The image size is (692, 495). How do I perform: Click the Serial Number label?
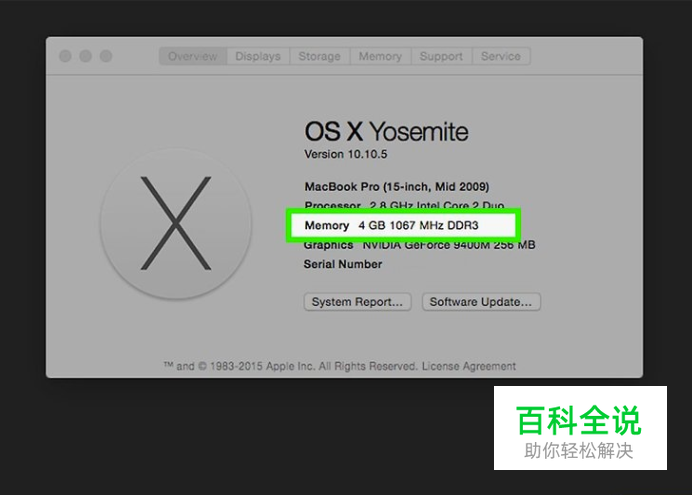coord(343,264)
